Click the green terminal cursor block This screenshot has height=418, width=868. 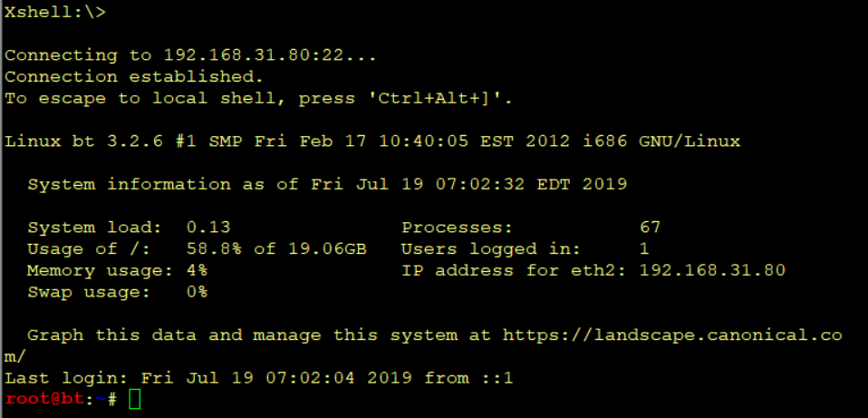tap(134, 399)
